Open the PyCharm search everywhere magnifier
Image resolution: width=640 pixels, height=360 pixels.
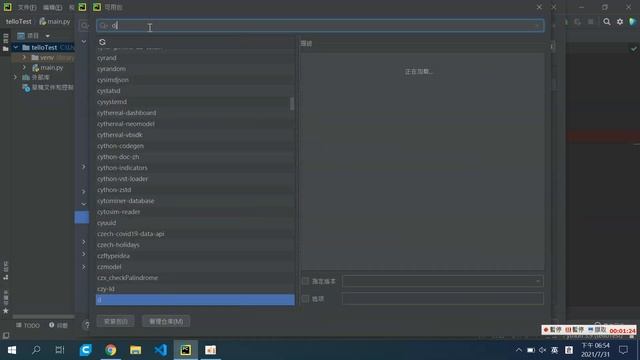click(x=607, y=22)
